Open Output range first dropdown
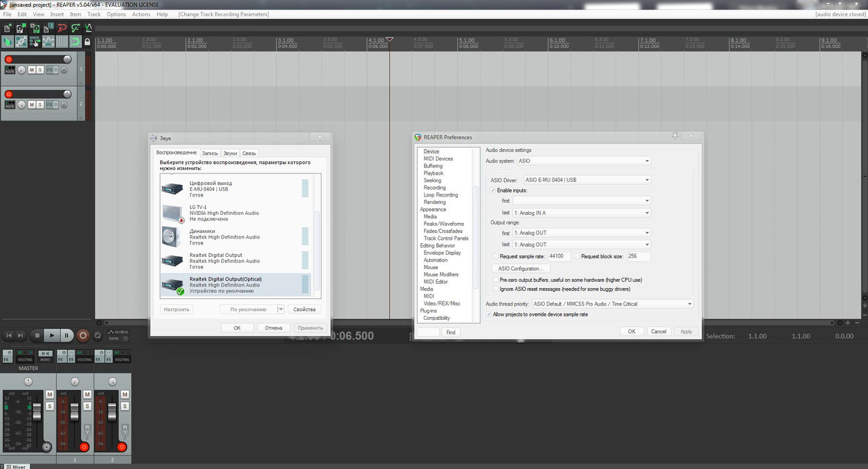Image resolution: width=868 pixels, height=469 pixels. pyautogui.click(x=581, y=232)
